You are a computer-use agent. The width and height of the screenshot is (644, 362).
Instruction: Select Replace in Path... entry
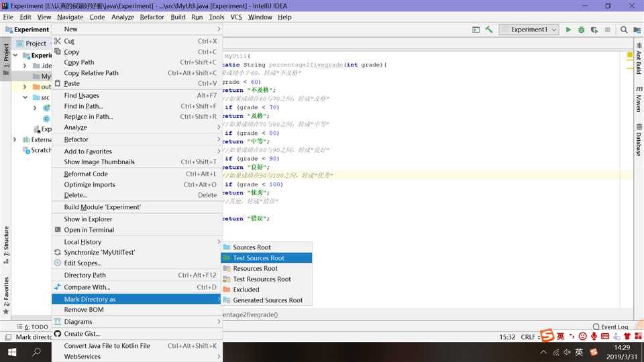coord(137,117)
